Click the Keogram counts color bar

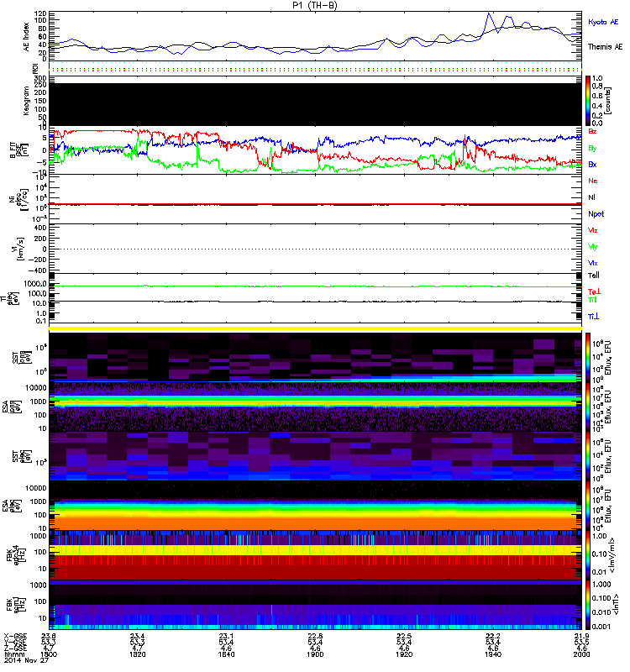pyautogui.click(x=590, y=99)
